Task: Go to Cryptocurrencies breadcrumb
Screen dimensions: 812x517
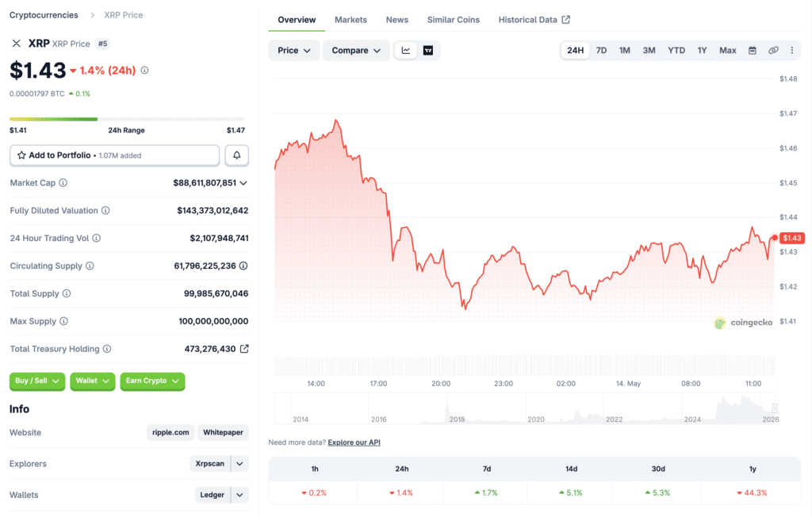Action: click(x=44, y=15)
